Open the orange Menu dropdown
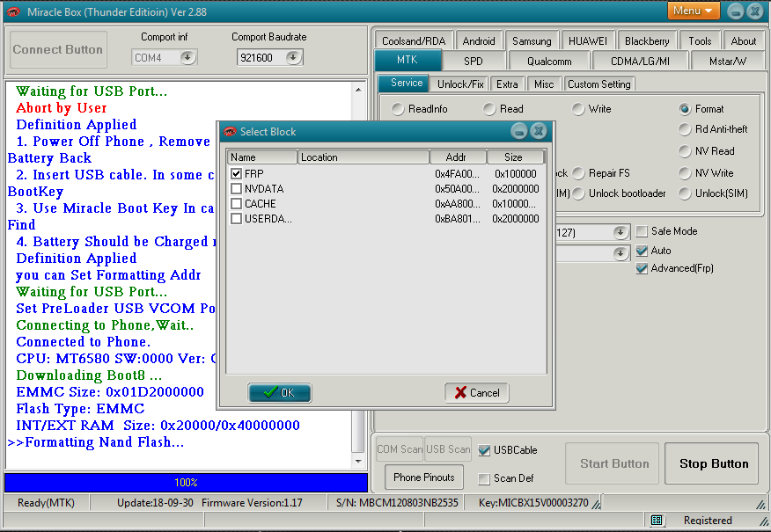 point(694,11)
